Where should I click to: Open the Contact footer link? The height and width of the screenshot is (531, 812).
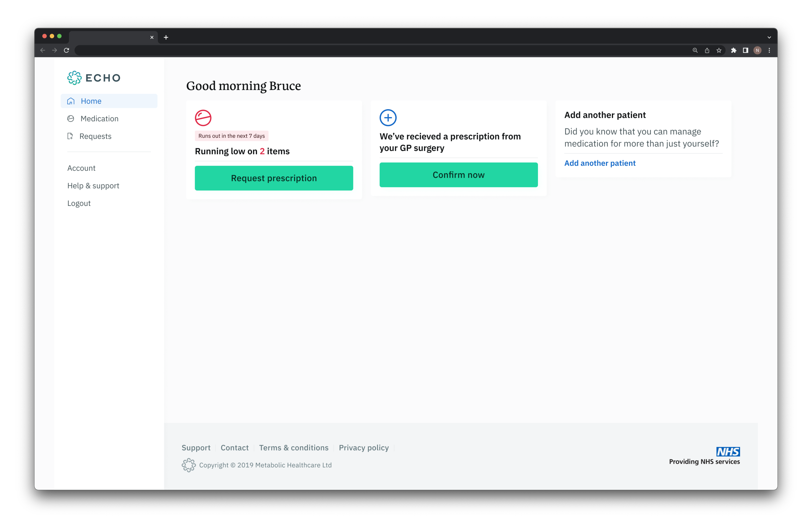[235, 448]
